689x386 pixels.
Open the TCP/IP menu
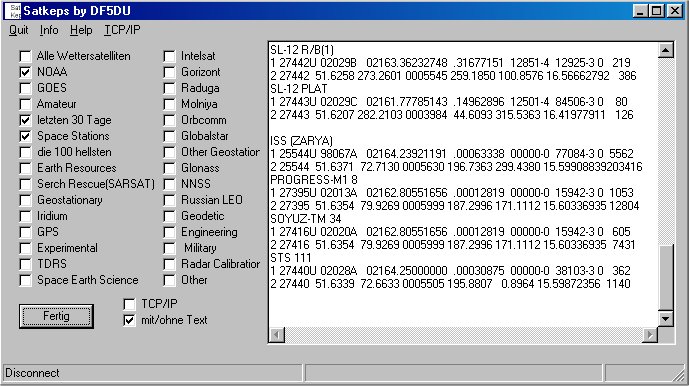(122, 30)
